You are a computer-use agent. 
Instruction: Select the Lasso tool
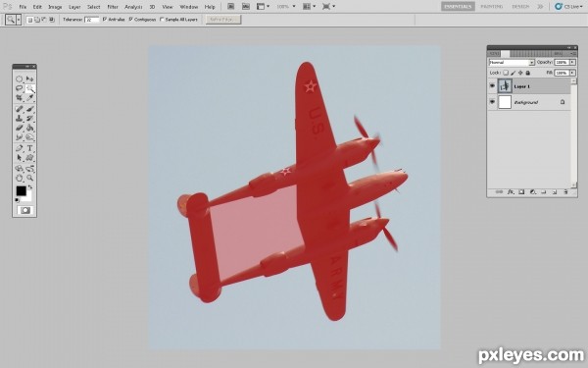click(x=20, y=88)
